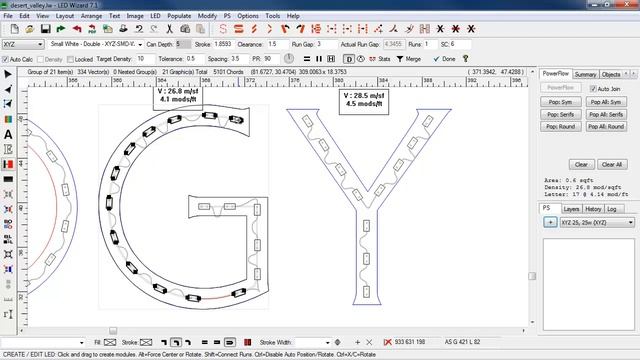The height and width of the screenshot is (360, 640).
Task: Switch to the Objects tab
Action: coord(611,75)
